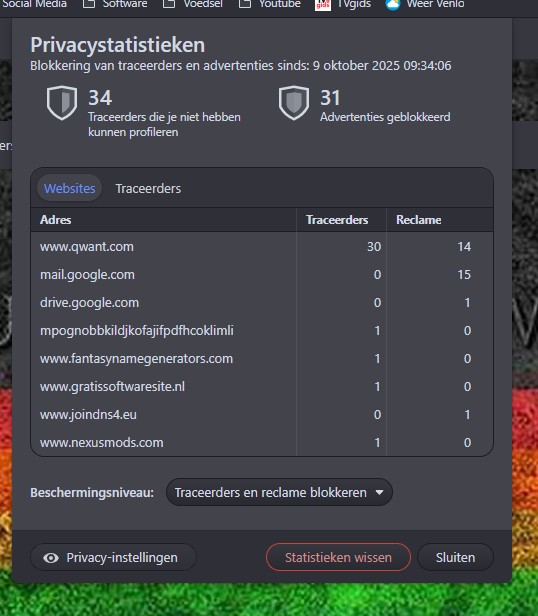Click the Sluiten button
This screenshot has height=616, width=538.
(455, 557)
